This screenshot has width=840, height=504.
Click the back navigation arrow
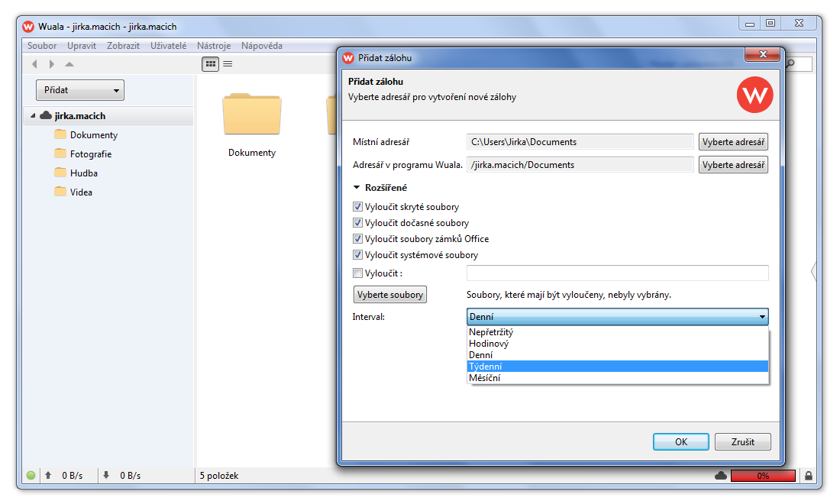coord(34,64)
